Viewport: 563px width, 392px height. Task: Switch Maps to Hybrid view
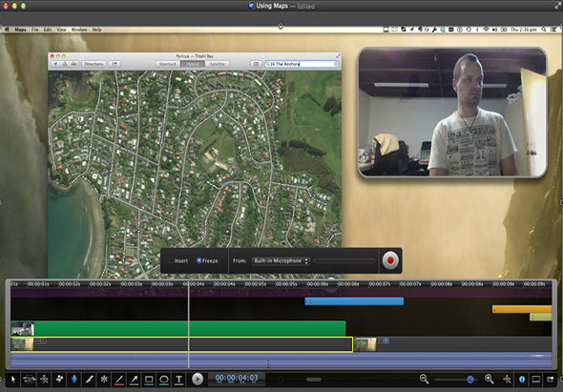[x=193, y=64]
